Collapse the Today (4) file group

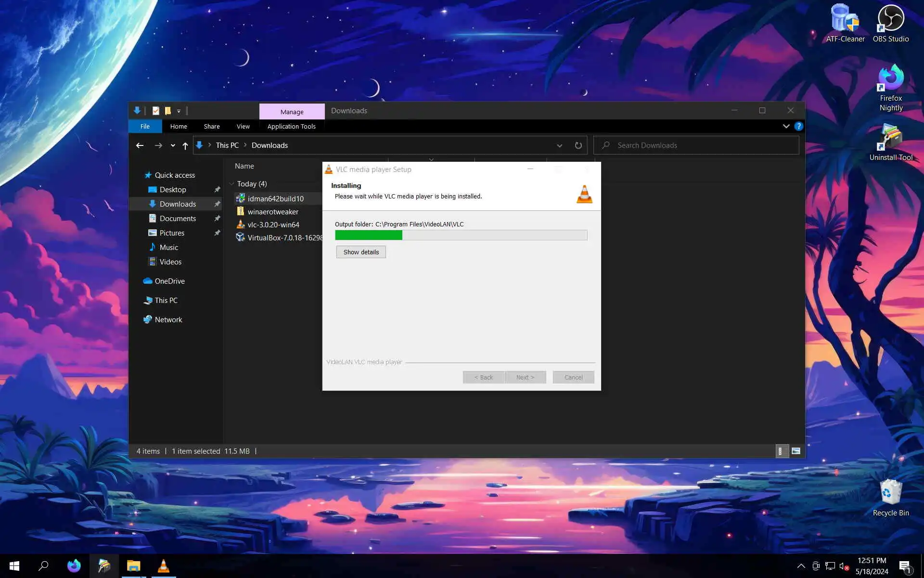tap(231, 184)
